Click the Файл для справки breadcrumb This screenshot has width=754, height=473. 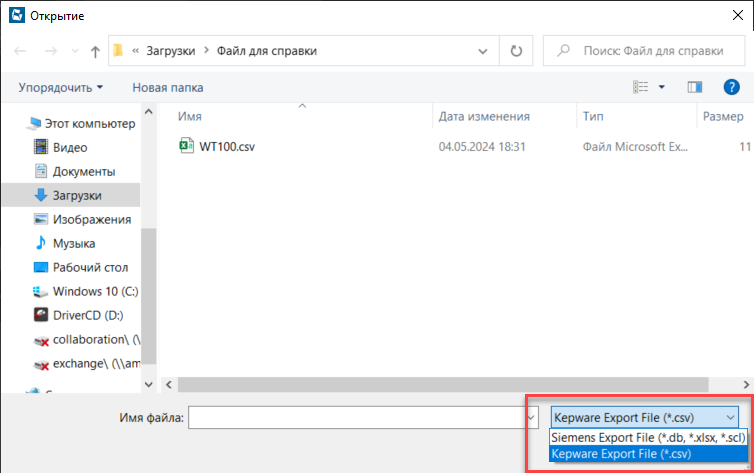(266, 51)
